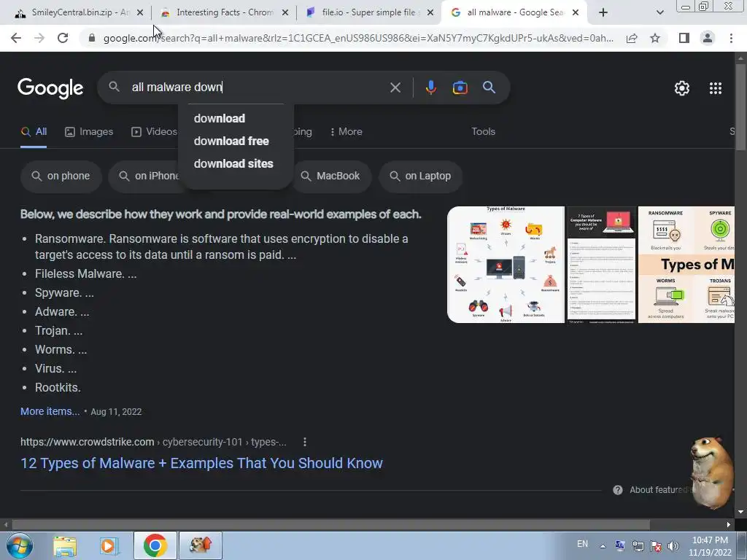Show hidden tray icons arrow

tap(603, 546)
